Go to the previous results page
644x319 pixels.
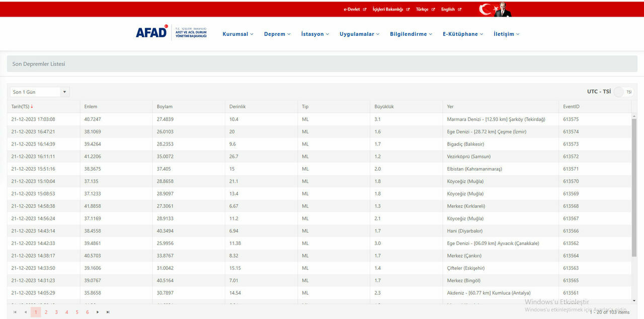point(25,312)
